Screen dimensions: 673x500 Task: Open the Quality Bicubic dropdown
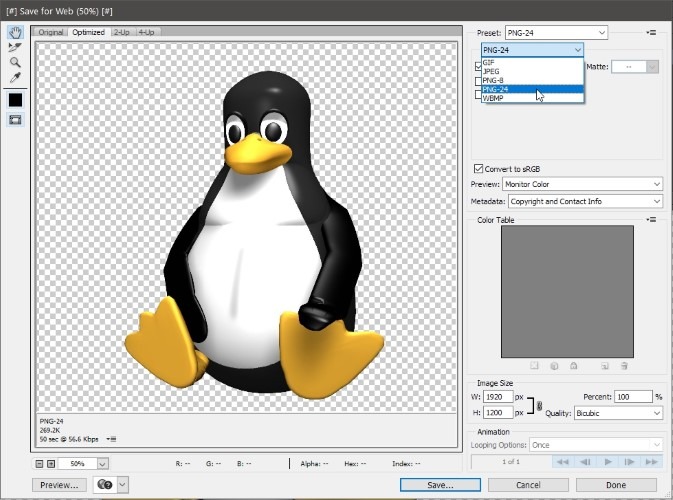pyautogui.click(x=618, y=413)
